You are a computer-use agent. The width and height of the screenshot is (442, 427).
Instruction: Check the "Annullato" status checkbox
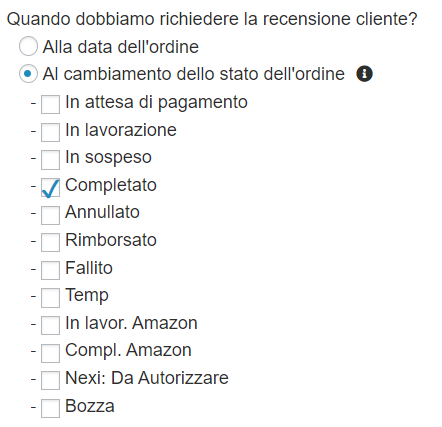(50, 215)
